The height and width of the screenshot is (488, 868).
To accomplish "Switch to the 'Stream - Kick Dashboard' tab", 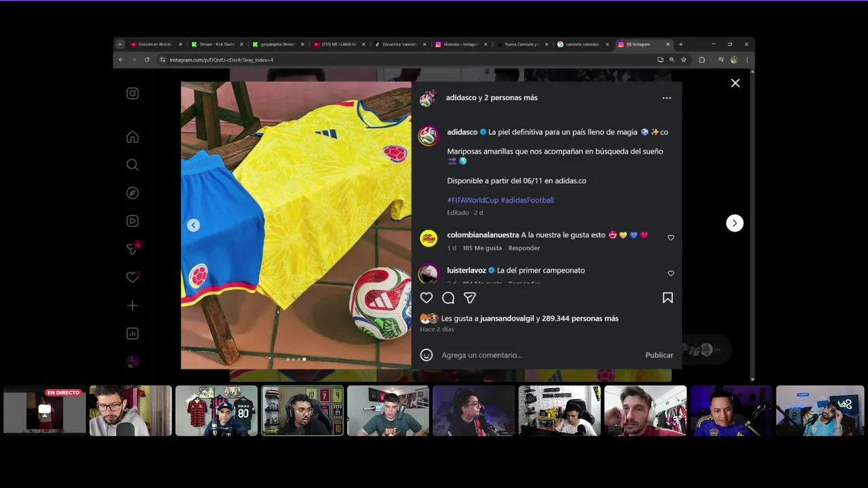I will click(x=216, y=44).
